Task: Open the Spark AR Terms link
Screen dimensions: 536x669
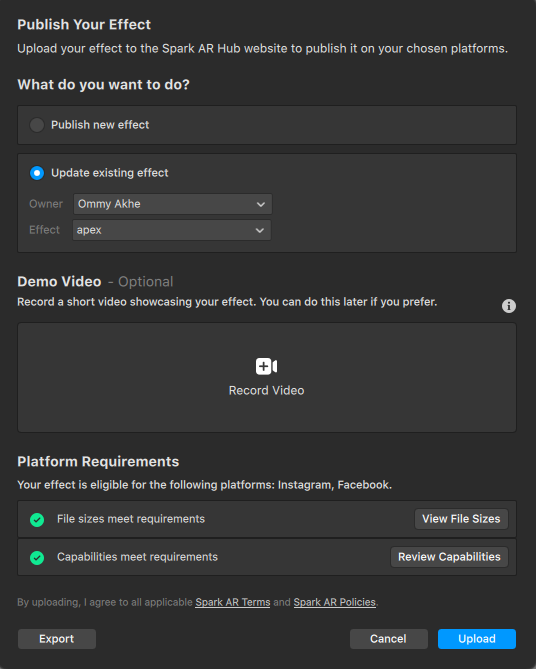Action: click(233, 602)
